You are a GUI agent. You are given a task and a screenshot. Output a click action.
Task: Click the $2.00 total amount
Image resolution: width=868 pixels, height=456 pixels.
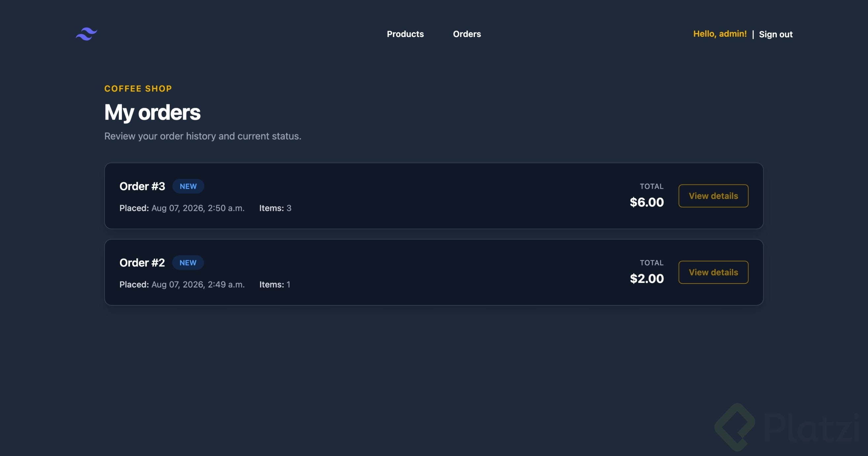click(647, 279)
